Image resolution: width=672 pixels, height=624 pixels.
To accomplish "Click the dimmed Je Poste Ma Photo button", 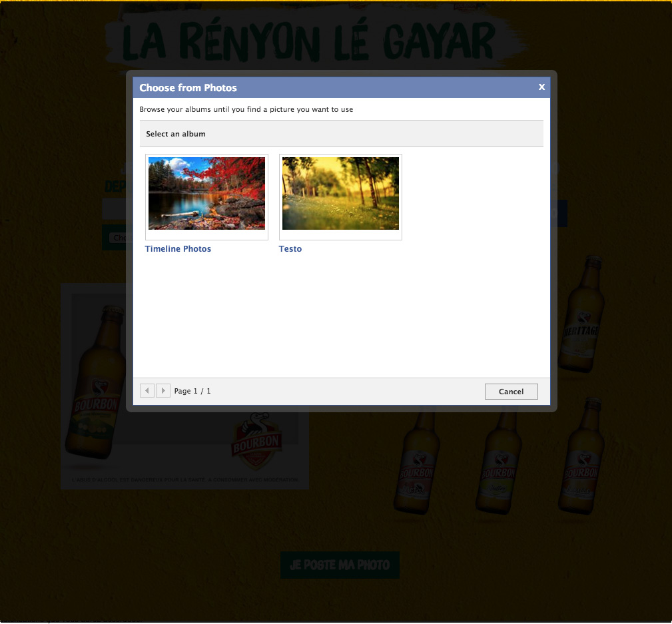I will (340, 565).
